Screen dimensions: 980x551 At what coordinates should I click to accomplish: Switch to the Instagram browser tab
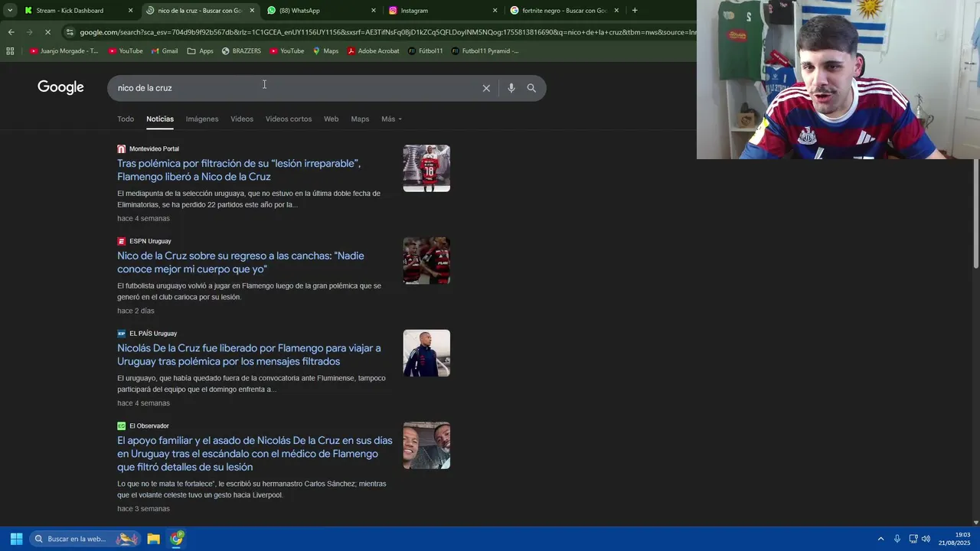click(414, 11)
